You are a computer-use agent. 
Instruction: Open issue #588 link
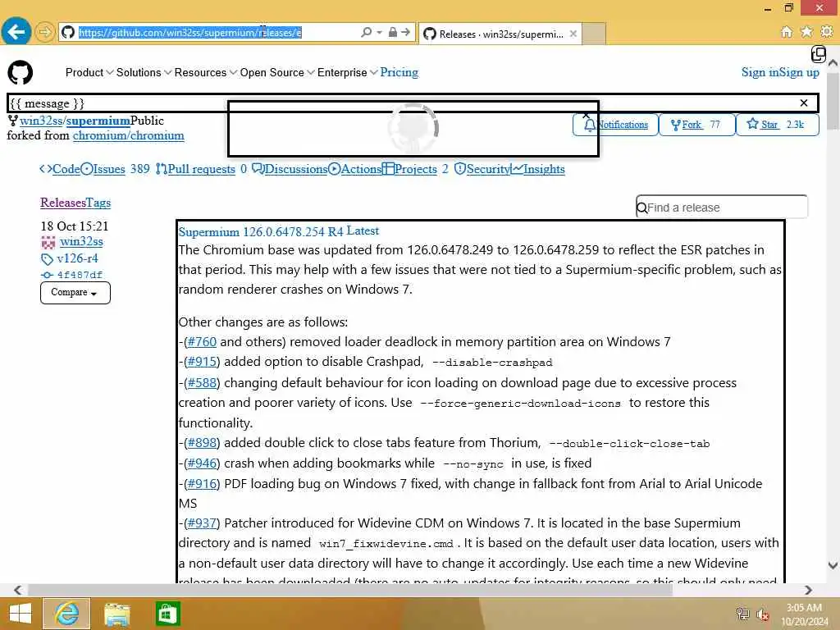click(202, 383)
